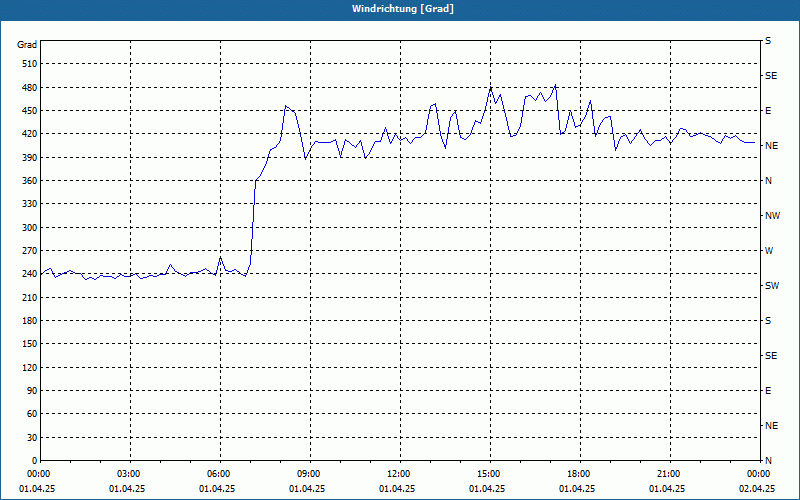Click the 0 y-axis value
Screen dimensions: 800x500
pos(35,461)
